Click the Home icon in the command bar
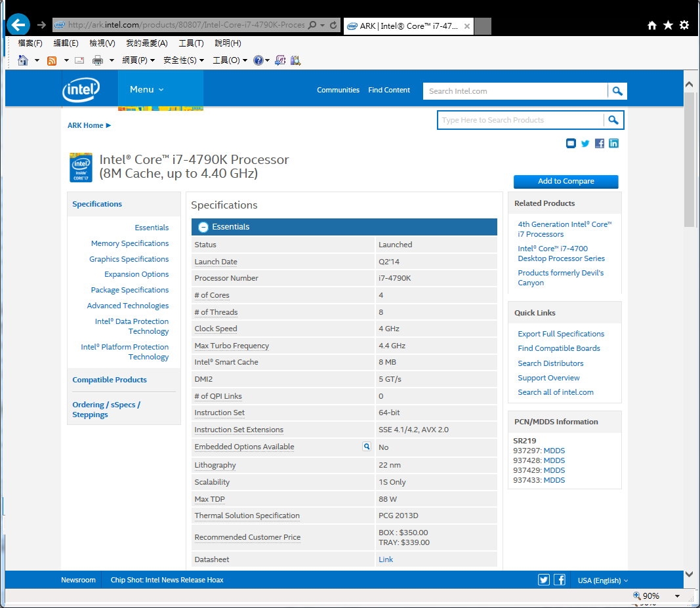Screen dimensions: 700x608 (23, 60)
